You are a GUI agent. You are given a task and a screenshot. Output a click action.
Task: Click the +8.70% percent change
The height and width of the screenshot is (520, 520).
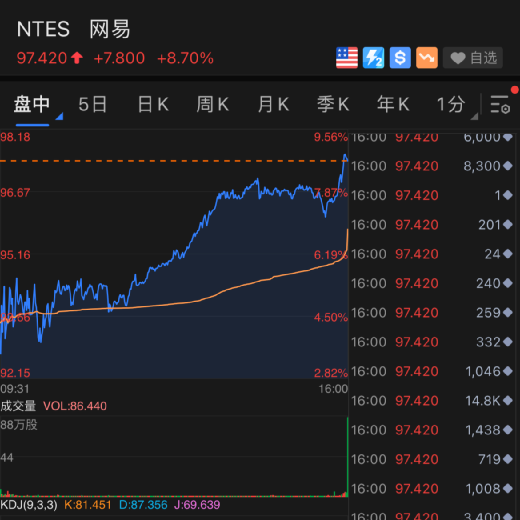click(185, 58)
